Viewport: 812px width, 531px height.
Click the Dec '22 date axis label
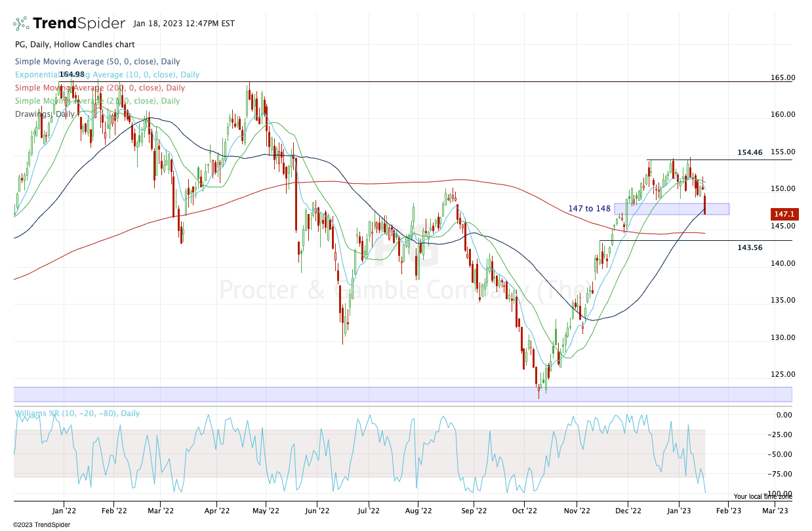628,509
